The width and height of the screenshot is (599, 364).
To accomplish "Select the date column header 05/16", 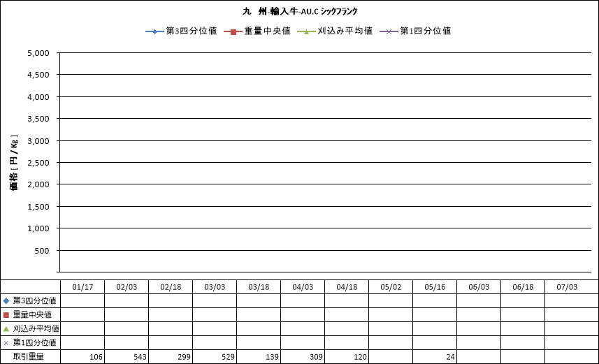I will (435, 287).
